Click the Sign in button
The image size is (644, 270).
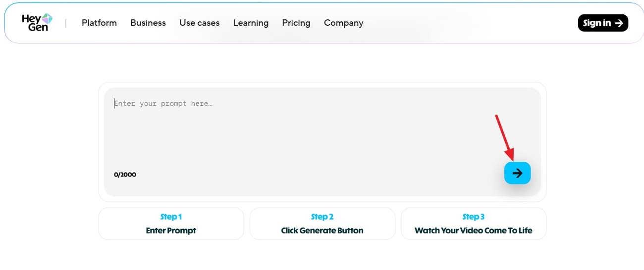pos(603,23)
